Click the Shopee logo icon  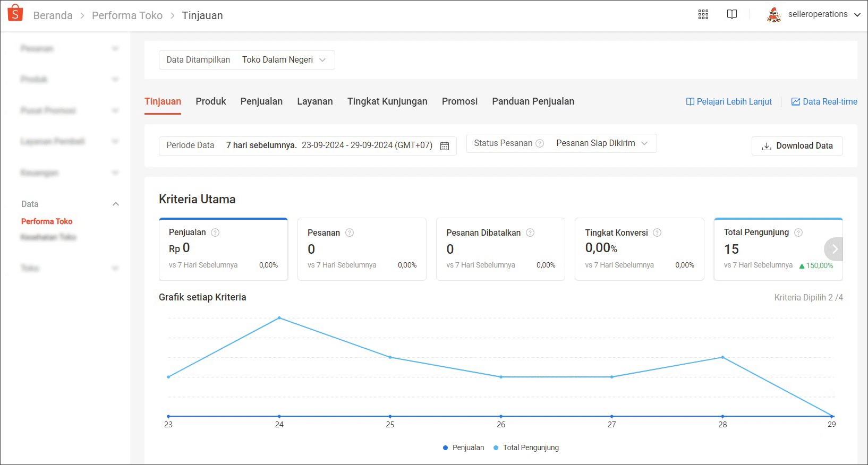click(x=15, y=13)
